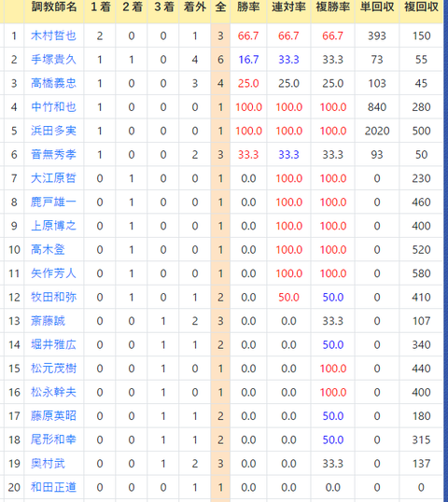
Task: Open trainer link 松永幹夫
Action: [53, 392]
